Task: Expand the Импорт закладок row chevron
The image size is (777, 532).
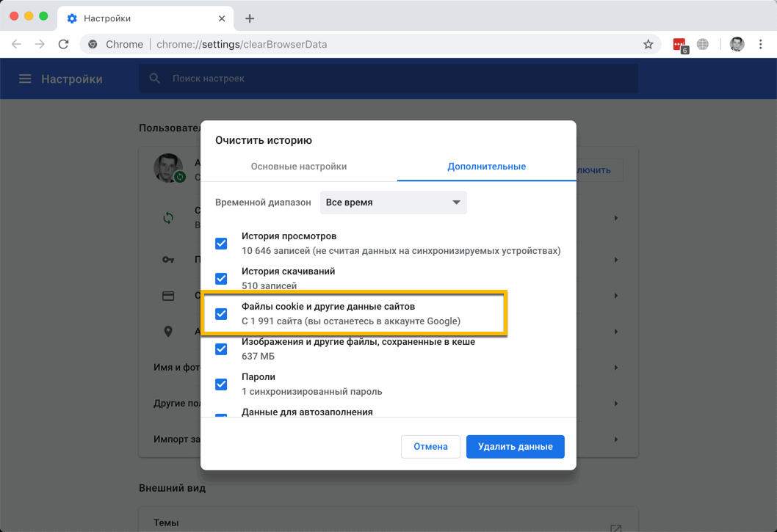Action: click(x=615, y=440)
